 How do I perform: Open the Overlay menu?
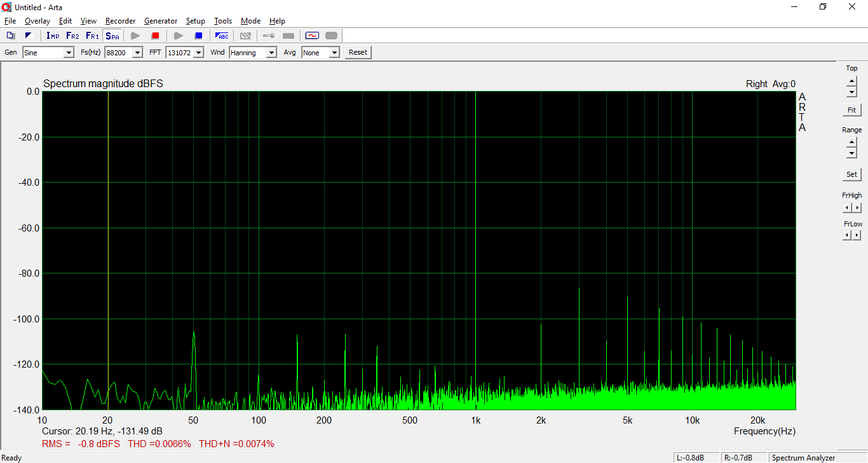(x=37, y=21)
